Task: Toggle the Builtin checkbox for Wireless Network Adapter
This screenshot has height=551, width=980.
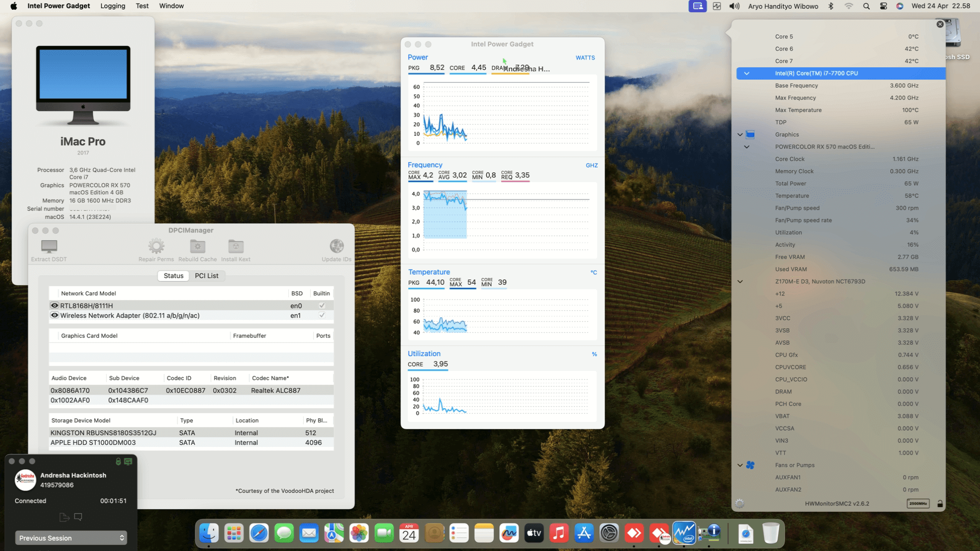Action: point(322,315)
